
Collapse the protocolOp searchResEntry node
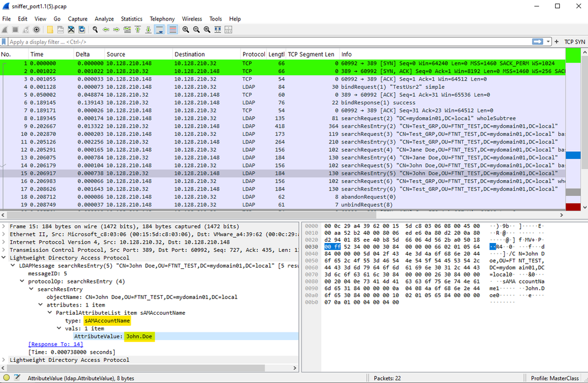[x=22, y=281]
